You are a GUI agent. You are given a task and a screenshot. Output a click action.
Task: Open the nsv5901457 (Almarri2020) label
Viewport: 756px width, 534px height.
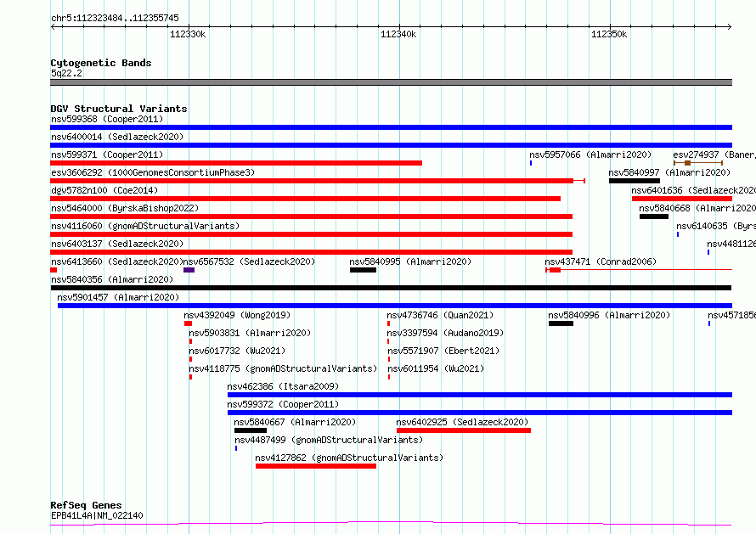pyautogui.click(x=118, y=297)
